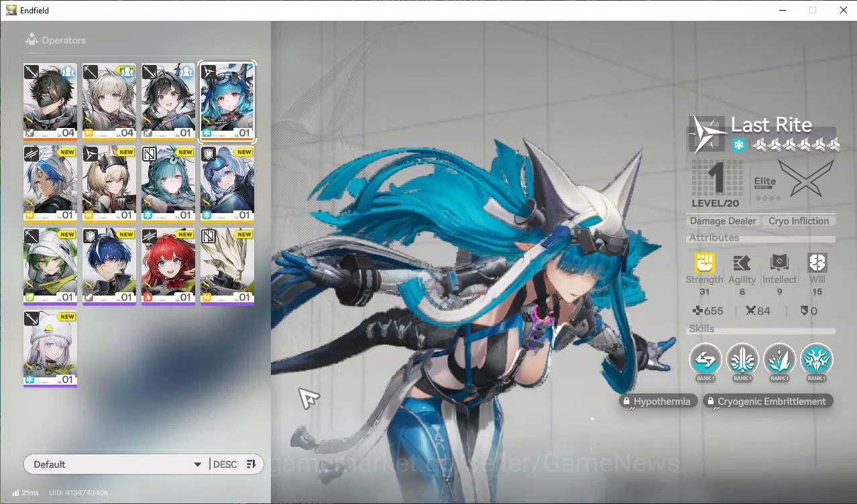The width and height of the screenshot is (857, 504).
Task: Open the skill with two opposing arrows
Action: click(x=705, y=359)
